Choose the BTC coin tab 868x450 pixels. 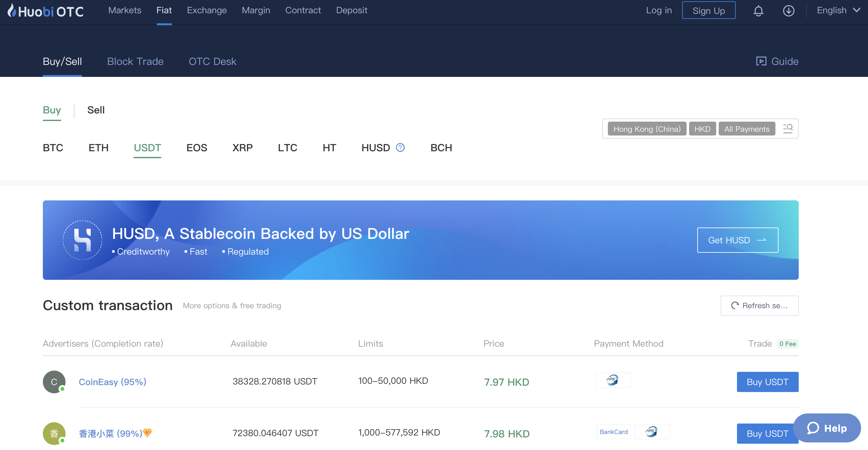[x=53, y=148]
